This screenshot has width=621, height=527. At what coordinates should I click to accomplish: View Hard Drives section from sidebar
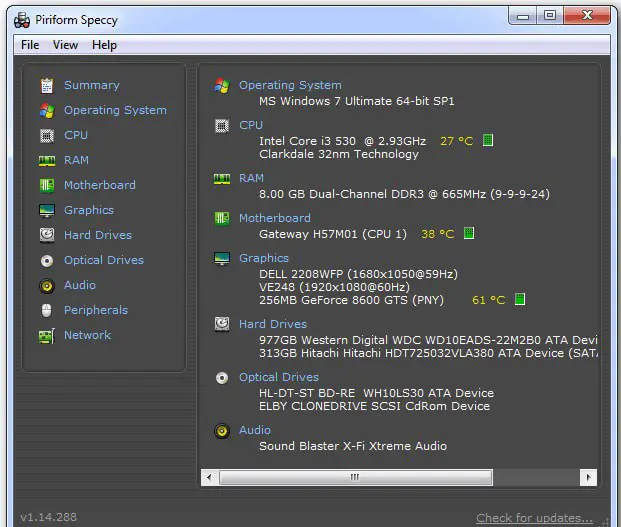click(x=98, y=235)
